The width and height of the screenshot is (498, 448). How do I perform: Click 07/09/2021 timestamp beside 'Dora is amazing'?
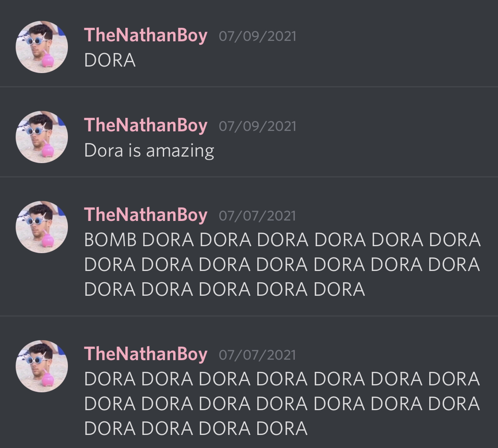tap(257, 126)
